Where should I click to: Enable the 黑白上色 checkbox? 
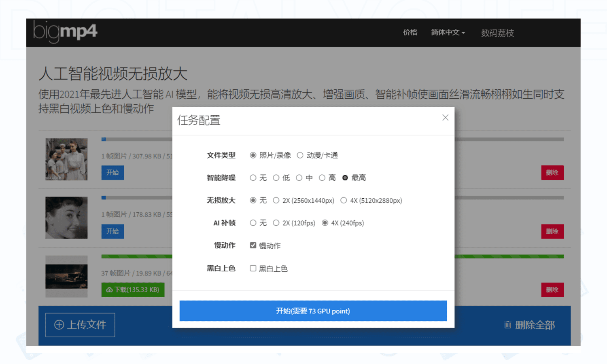point(253,269)
